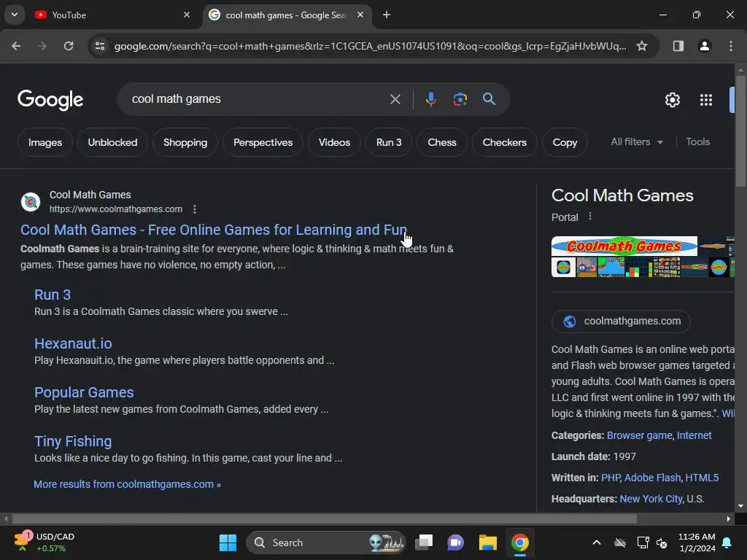This screenshot has height=560, width=747.
Task: Open the Google apps grid
Action: 706,99
